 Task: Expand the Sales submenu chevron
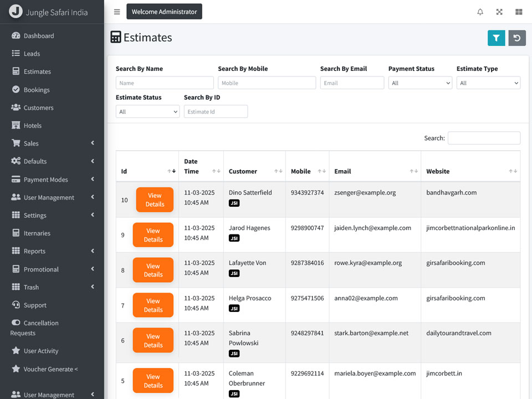pyautogui.click(x=93, y=143)
